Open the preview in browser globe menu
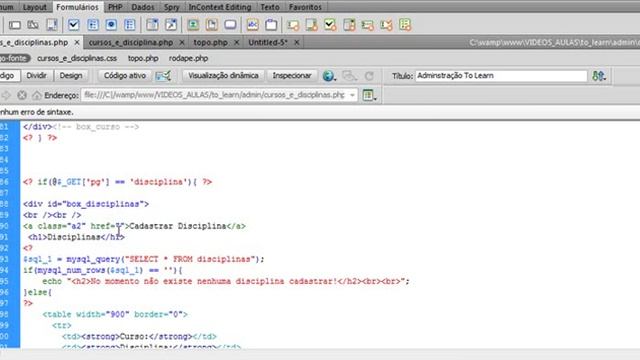Screen dimensions: 640x360 (x=329, y=76)
